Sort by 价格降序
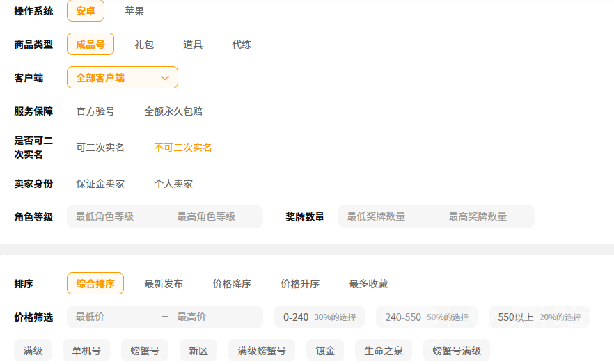614x364 pixels. coord(232,284)
